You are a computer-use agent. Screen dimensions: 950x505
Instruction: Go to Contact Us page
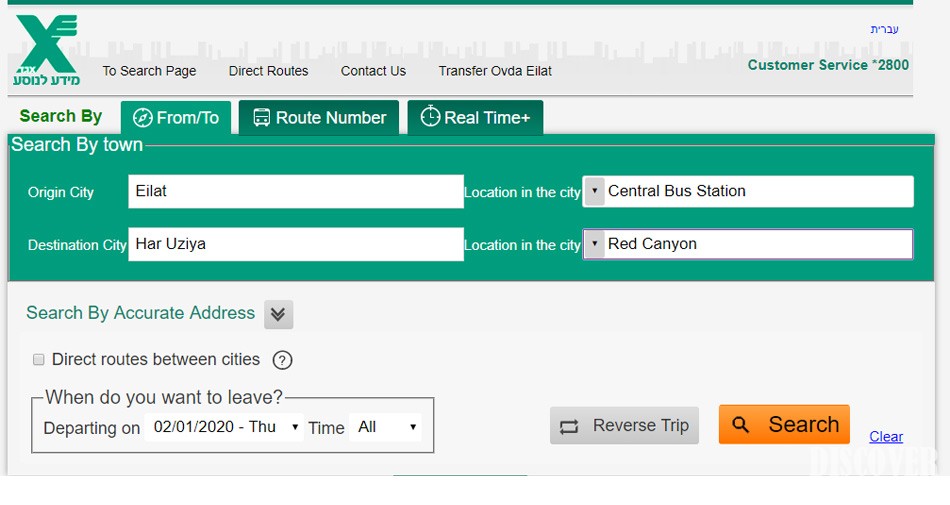coord(373,71)
